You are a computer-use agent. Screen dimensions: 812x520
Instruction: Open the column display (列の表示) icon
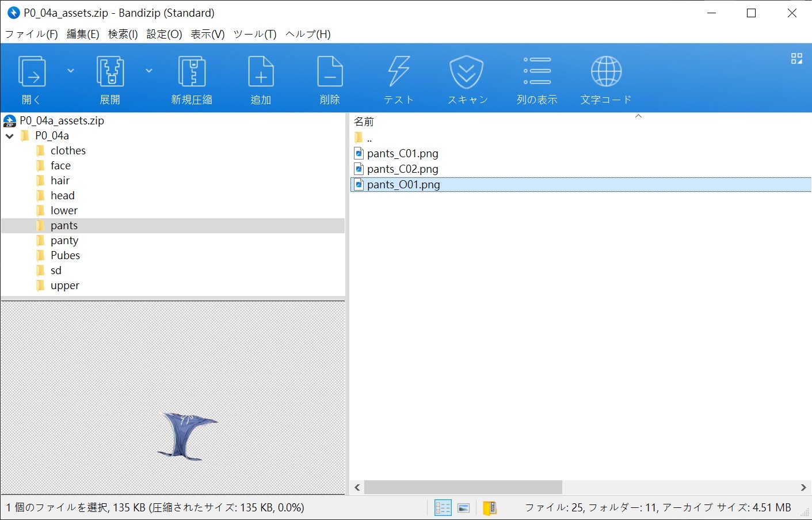click(537, 72)
